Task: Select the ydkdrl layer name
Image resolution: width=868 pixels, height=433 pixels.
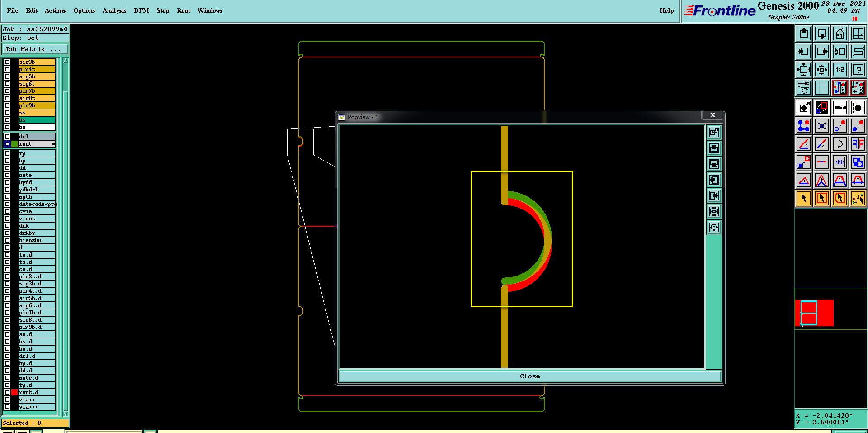Action: tap(37, 190)
